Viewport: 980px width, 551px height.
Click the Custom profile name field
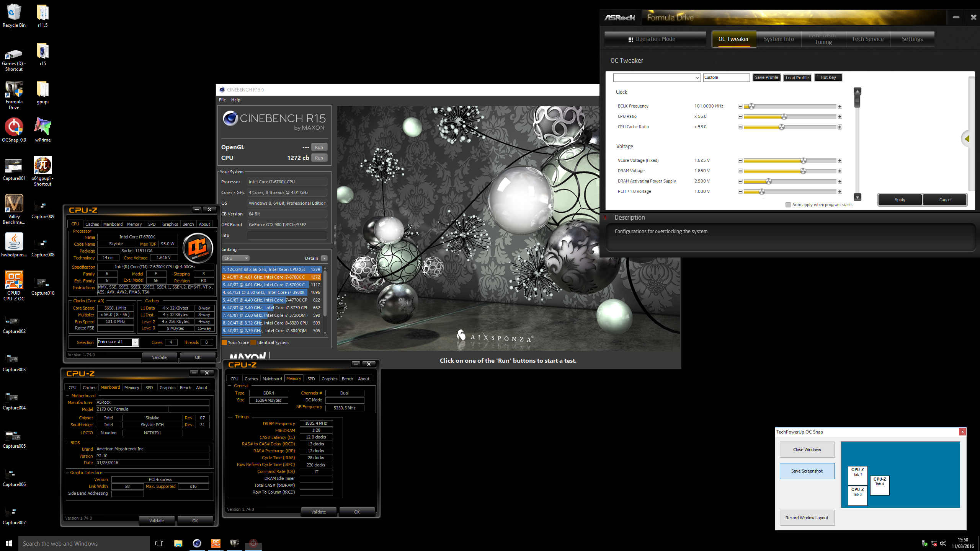click(726, 78)
